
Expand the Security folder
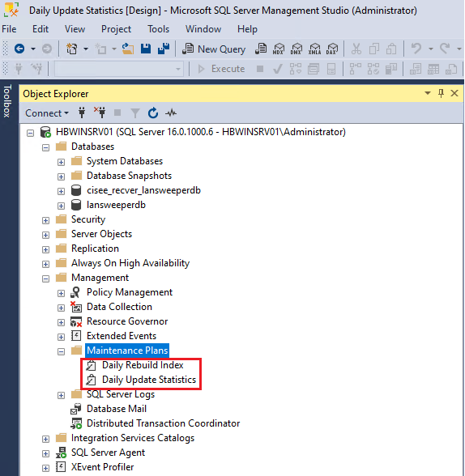(46, 220)
